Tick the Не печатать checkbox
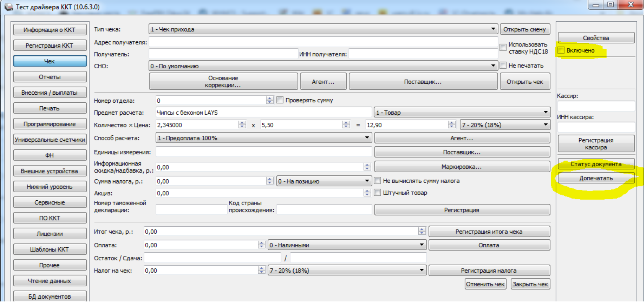644x303 pixels. pyautogui.click(x=503, y=66)
